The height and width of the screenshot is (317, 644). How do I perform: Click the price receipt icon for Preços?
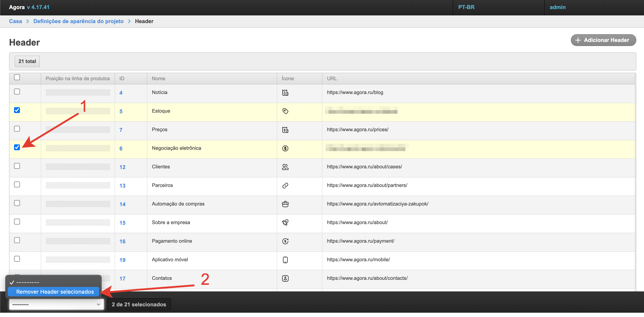point(285,130)
